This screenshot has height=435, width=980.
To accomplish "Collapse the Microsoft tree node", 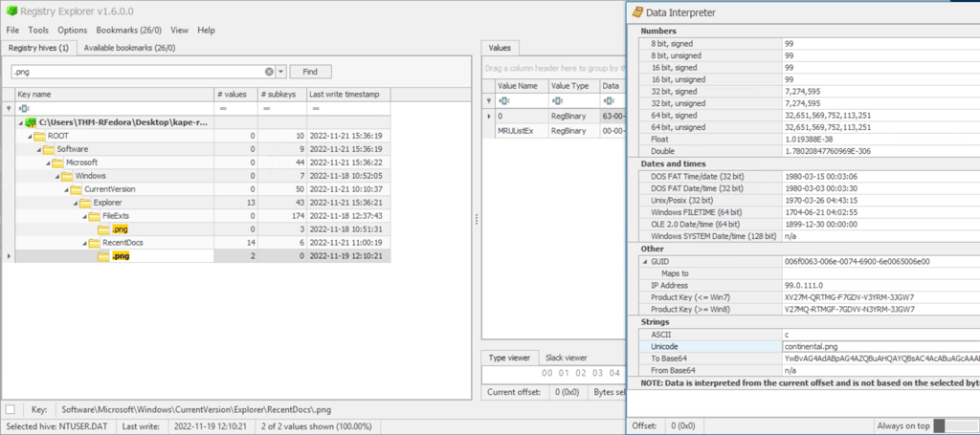I will click(x=48, y=163).
